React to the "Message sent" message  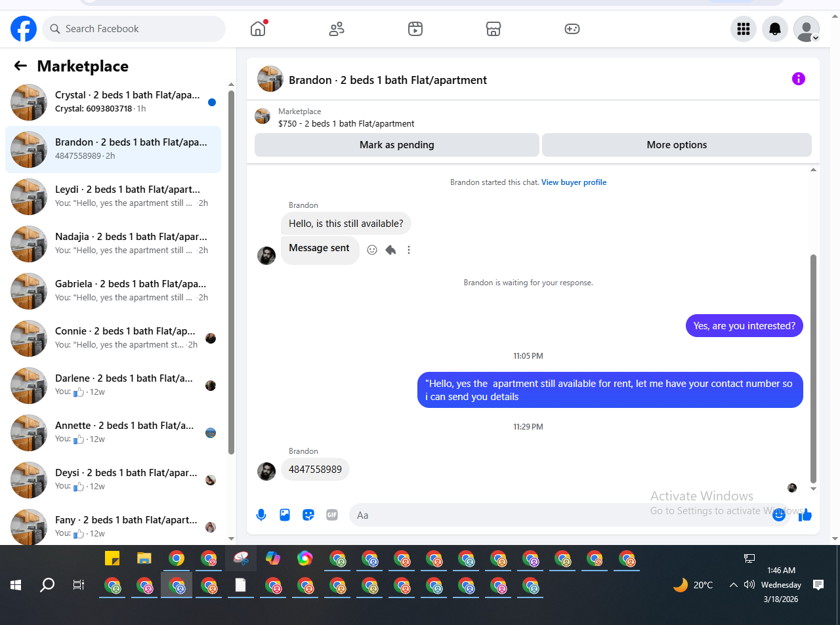point(372,250)
